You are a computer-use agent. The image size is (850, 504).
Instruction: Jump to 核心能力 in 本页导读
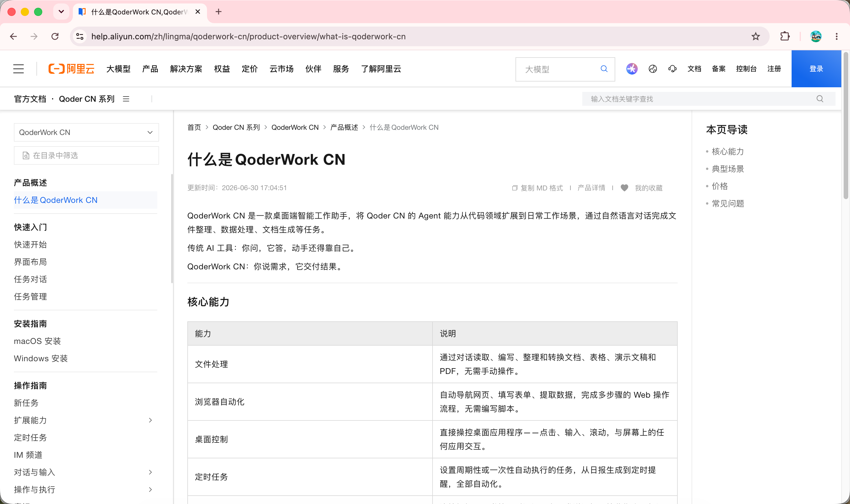tap(728, 151)
